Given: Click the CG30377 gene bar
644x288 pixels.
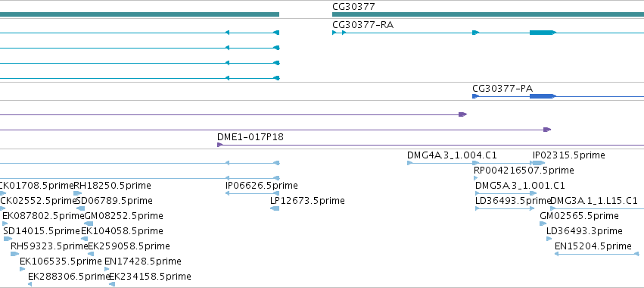Looking at the screenshot, I should coord(488,14).
